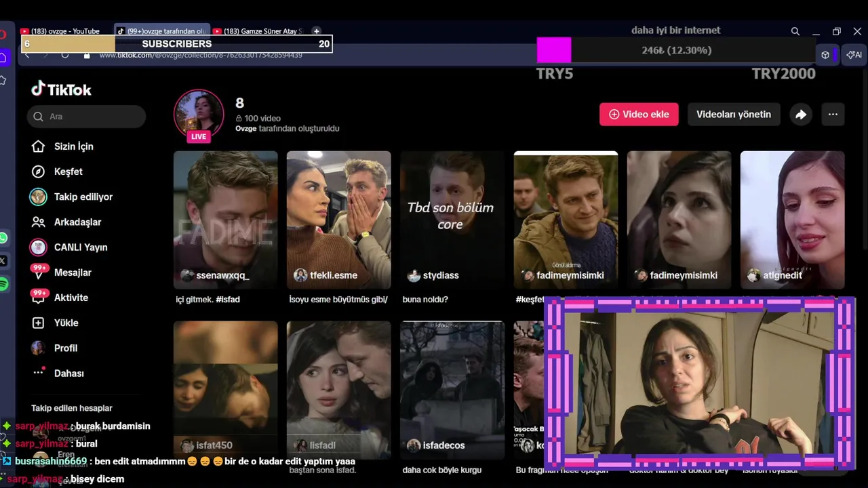
Task: Select the ovzge tarafından TikTok tab
Action: coord(162,31)
